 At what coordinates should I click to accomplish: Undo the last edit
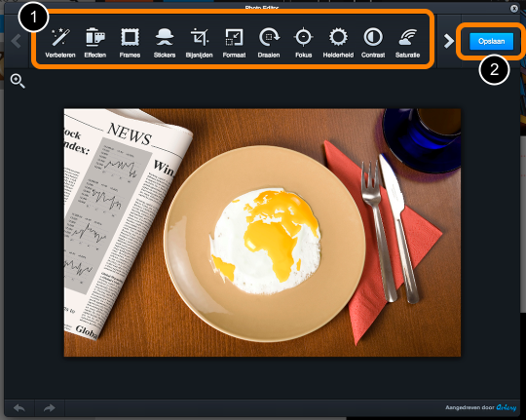click(19, 408)
